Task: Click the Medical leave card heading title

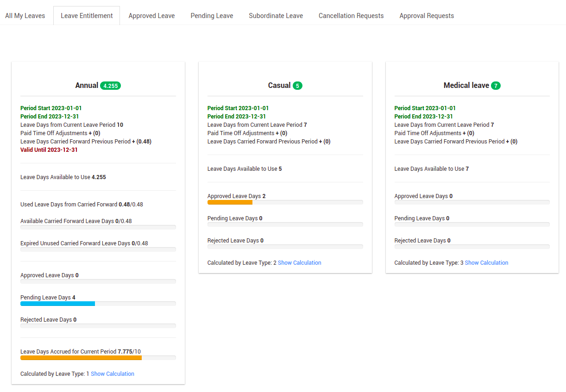Action: [466, 86]
